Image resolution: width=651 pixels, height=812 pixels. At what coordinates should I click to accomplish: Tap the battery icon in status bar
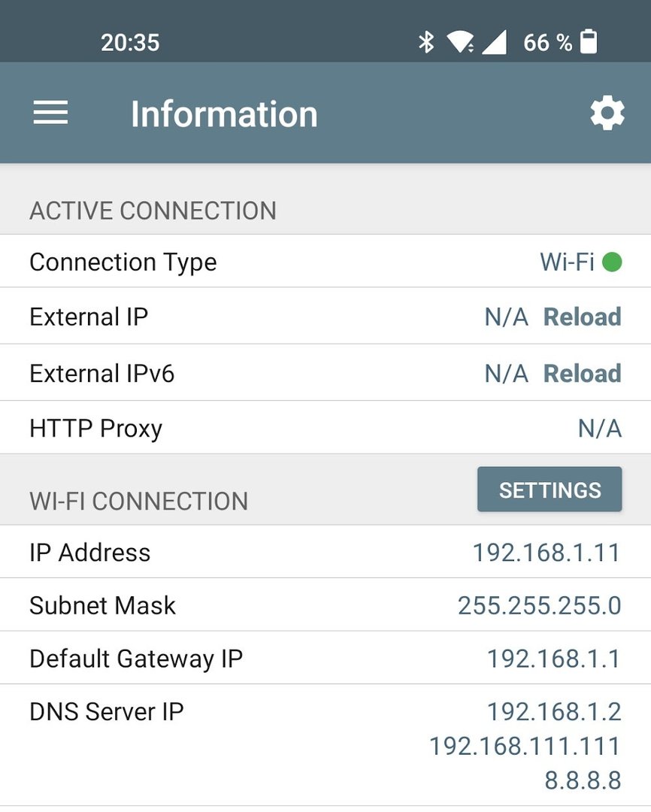tap(589, 42)
